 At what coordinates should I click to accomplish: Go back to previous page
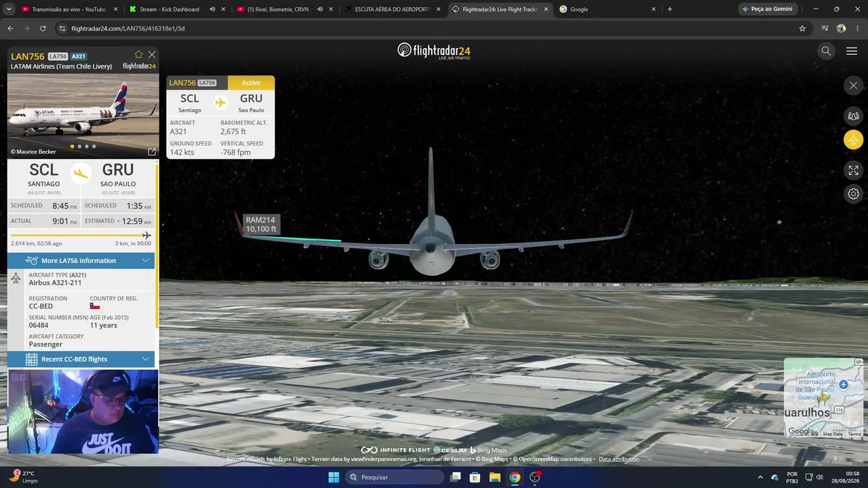10,28
